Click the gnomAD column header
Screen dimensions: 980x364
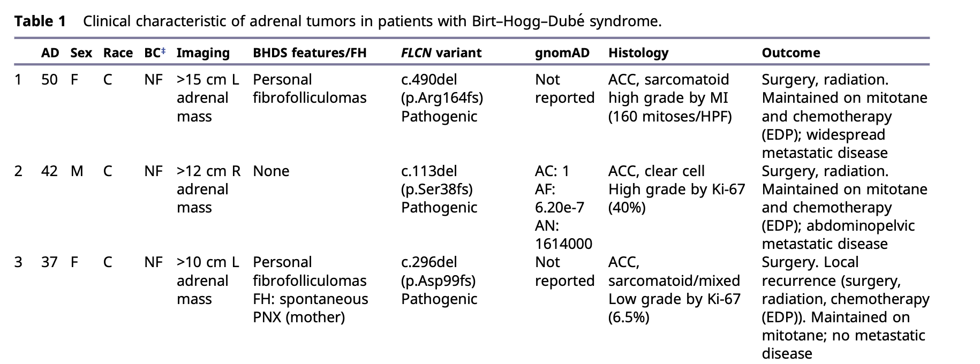(x=562, y=53)
